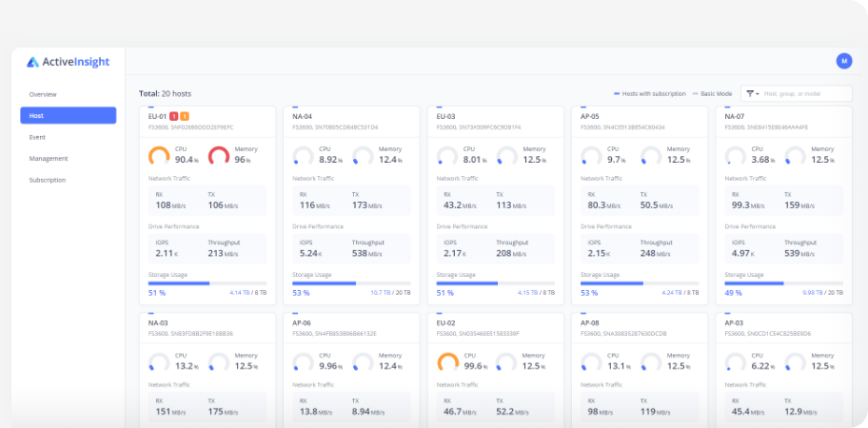Click NA-04 storage usage bar
Screen dimensions: 868x428
351,283
